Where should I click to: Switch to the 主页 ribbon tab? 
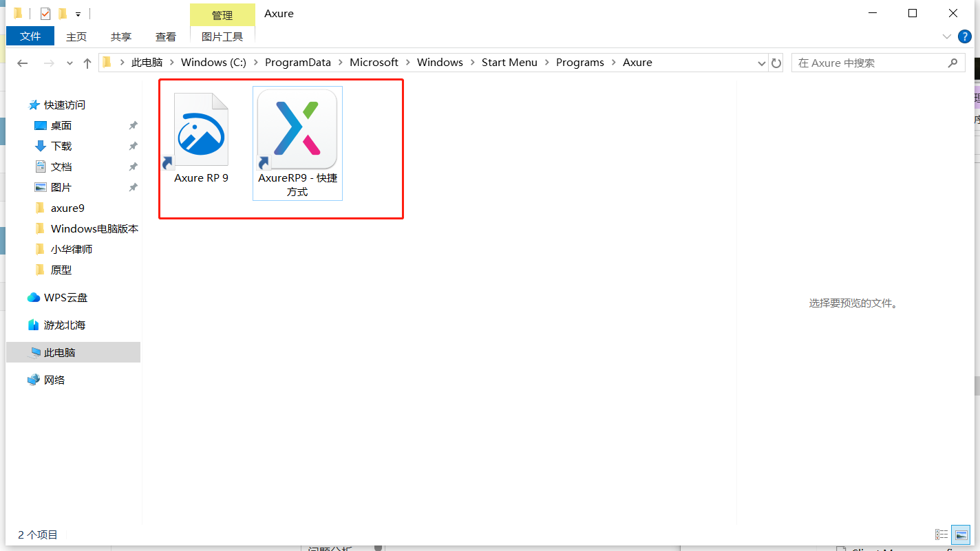[x=76, y=36]
